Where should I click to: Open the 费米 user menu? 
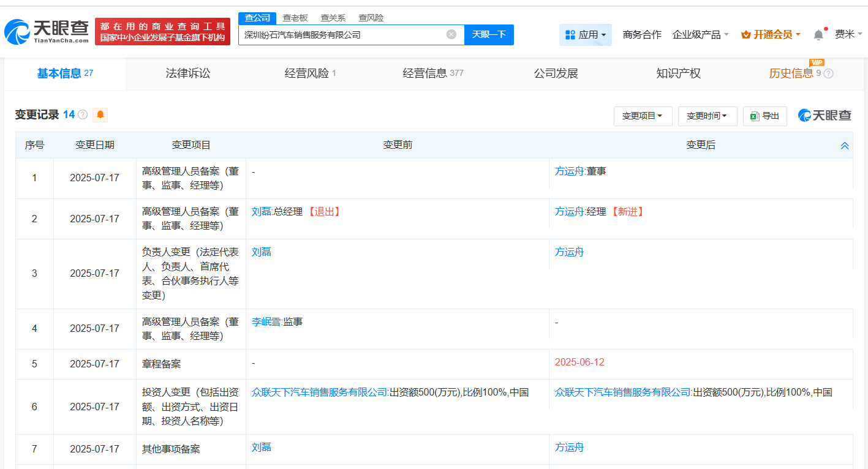tap(848, 34)
